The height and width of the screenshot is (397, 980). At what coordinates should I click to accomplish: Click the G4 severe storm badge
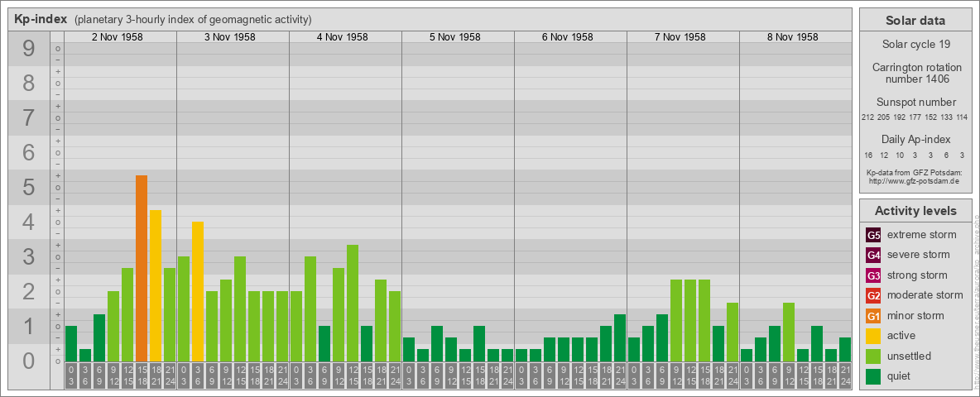pyautogui.click(x=873, y=256)
